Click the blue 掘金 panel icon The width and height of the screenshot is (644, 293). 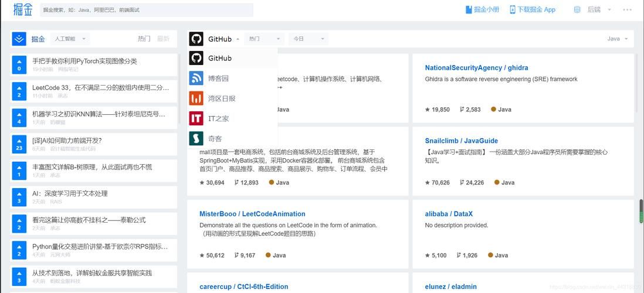click(19, 39)
